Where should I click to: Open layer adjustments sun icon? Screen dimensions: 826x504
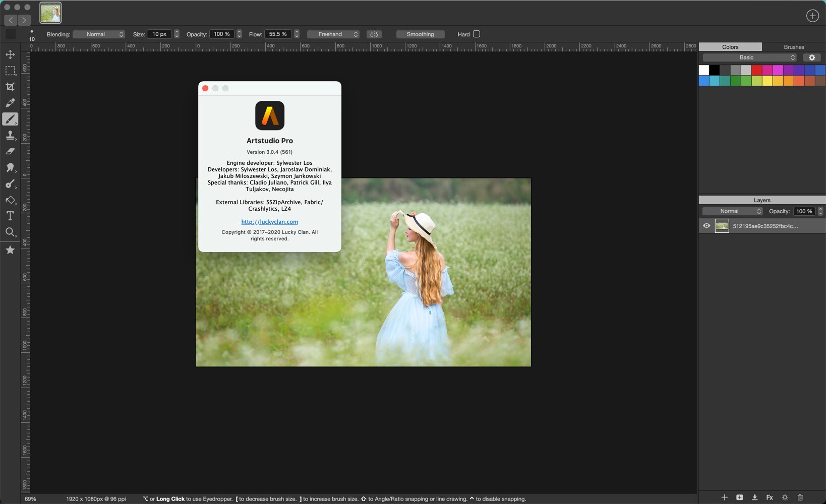point(785,497)
